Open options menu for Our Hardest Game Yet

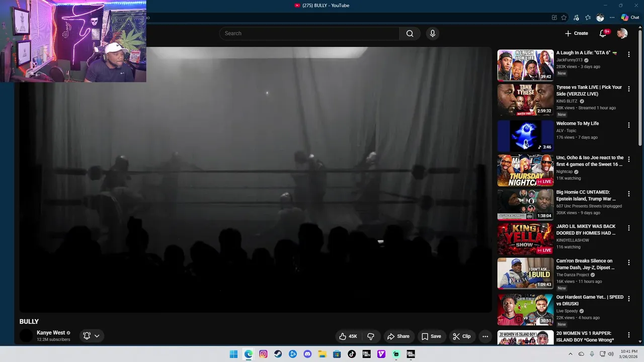pos(628,299)
